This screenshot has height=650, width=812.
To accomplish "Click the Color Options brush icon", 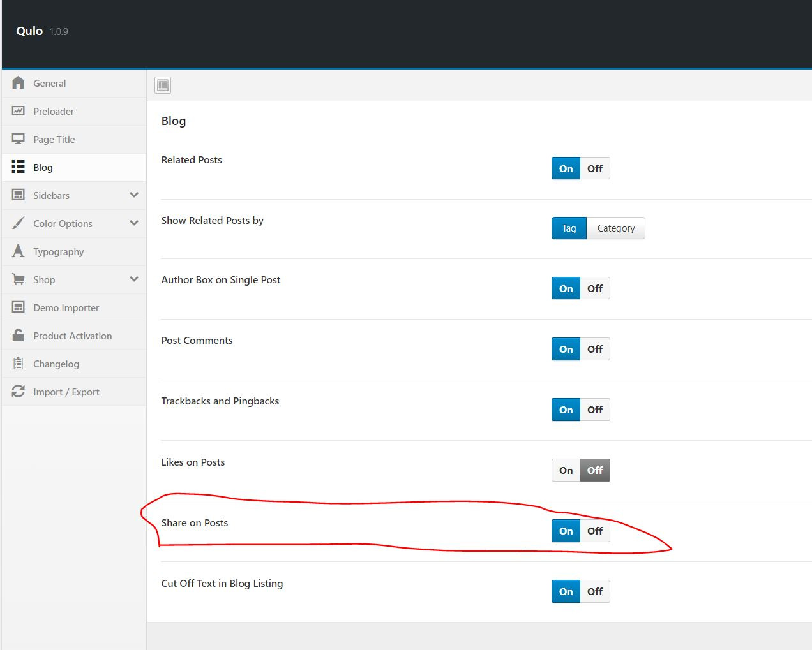I will pos(19,223).
